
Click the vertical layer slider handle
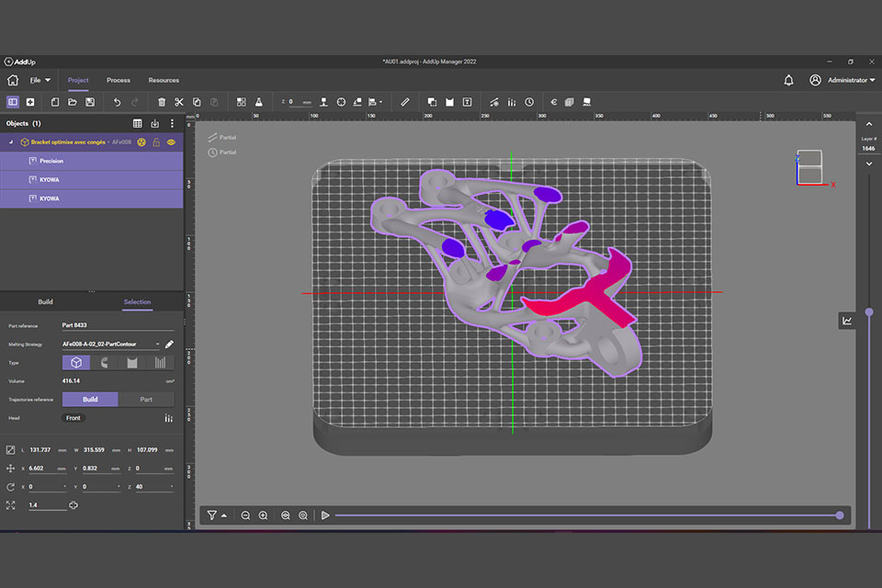click(869, 312)
